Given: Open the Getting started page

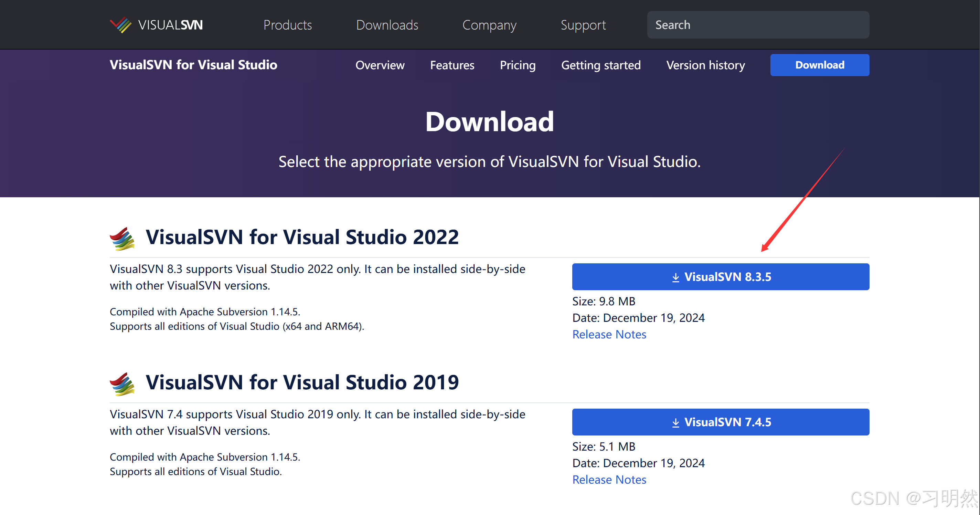Looking at the screenshot, I should coord(601,65).
